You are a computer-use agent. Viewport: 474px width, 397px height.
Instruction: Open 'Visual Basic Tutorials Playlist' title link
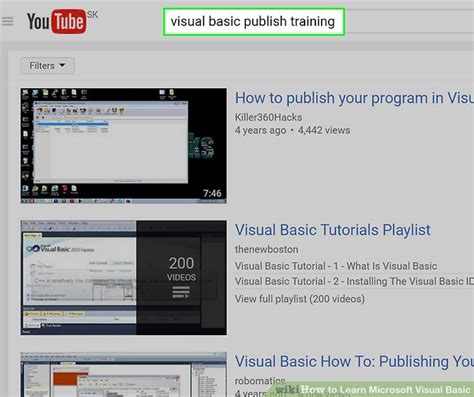pyautogui.click(x=333, y=230)
